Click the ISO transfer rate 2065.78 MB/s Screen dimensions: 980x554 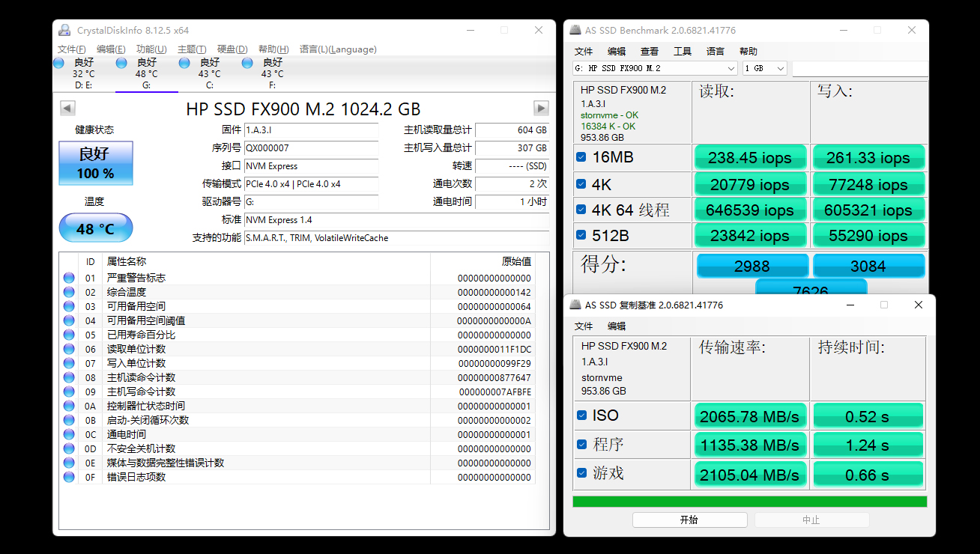click(x=749, y=416)
